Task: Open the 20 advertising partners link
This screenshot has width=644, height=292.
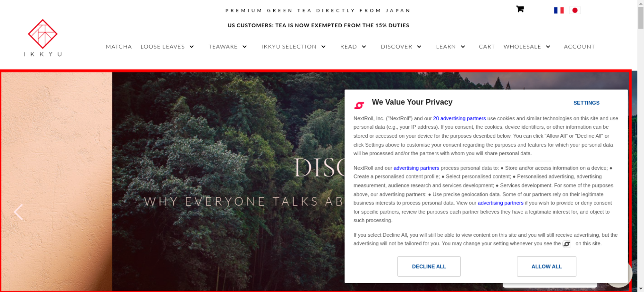Action: pyautogui.click(x=459, y=118)
